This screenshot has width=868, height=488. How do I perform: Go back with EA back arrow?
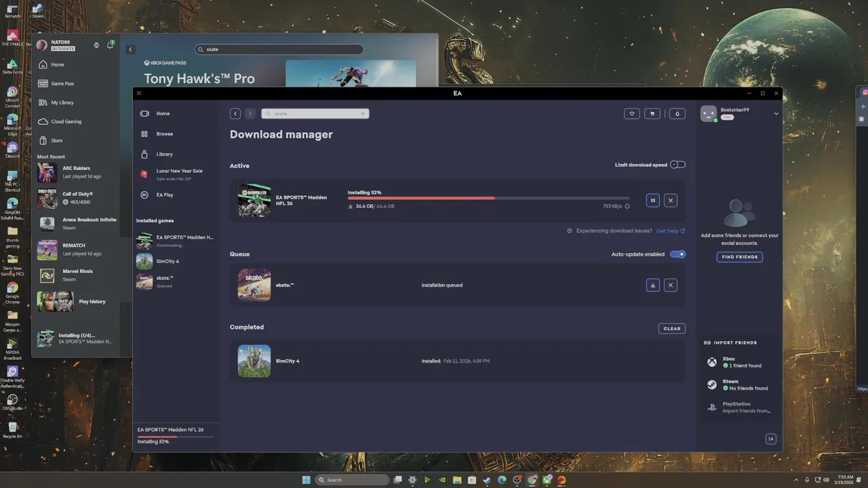235,114
